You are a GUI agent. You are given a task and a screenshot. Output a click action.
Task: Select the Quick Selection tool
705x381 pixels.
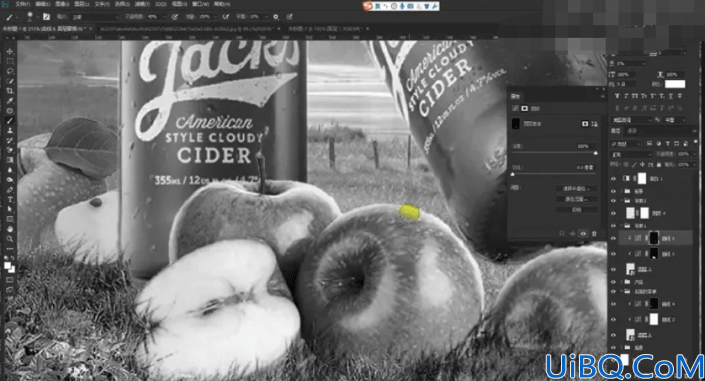click(9, 81)
